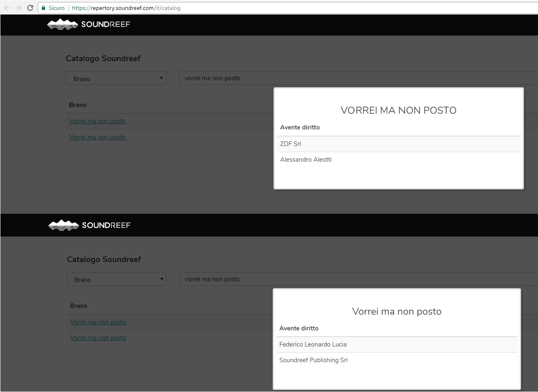Image resolution: width=538 pixels, height=392 pixels.
Task: Click the green secure padlock icon
Action: pyautogui.click(x=43, y=8)
